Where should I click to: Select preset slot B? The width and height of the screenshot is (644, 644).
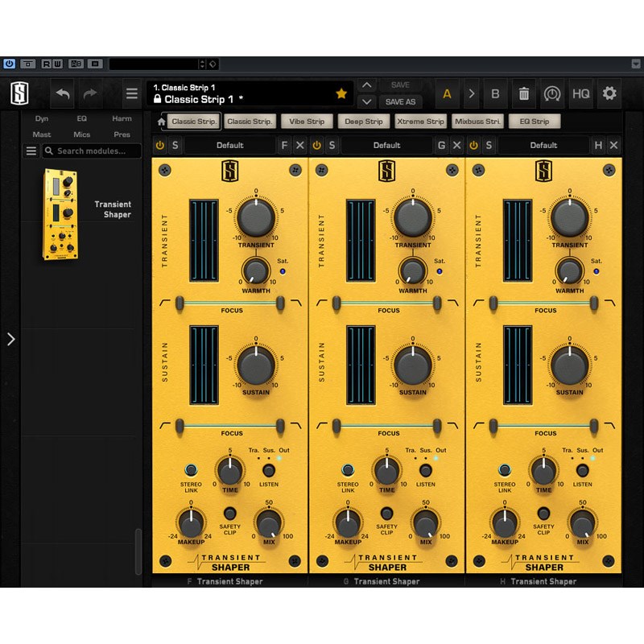click(x=495, y=94)
